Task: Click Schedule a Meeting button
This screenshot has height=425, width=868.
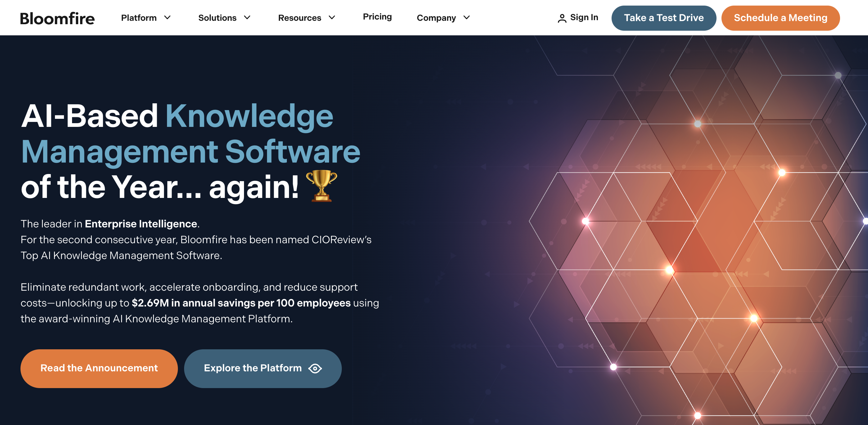Action: click(780, 18)
